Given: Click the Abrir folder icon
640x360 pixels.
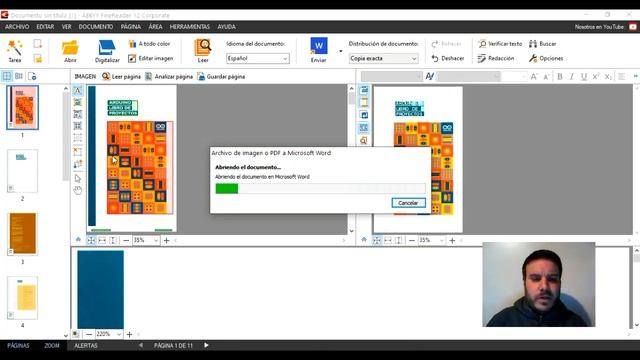Looking at the screenshot, I should pyautogui.click(x=70, y=51).
